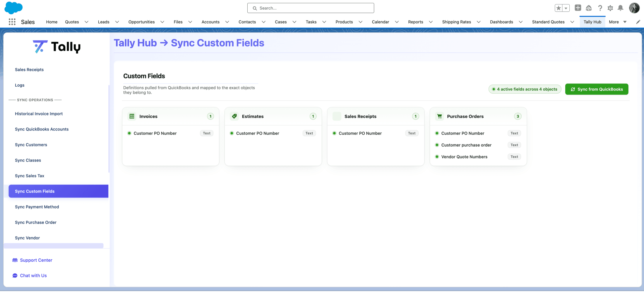The image size is (644, 293).
Task: Open the Setup gear icon
Action: (610, 8)
